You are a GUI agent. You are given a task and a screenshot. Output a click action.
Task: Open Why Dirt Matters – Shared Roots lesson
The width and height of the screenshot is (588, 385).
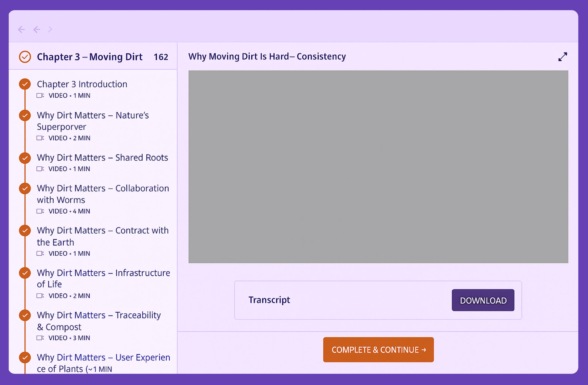tap(102, 157)
